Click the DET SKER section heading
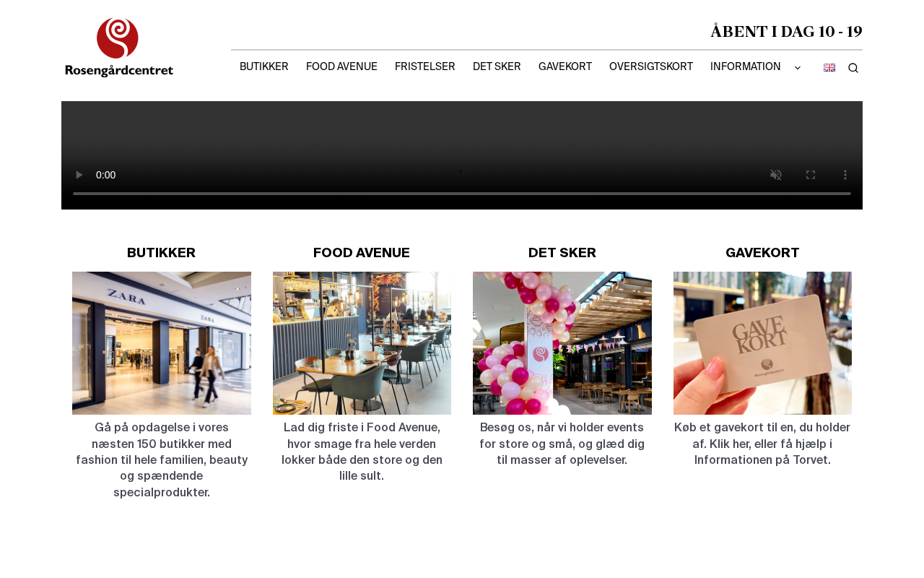The width and height of the screenshot is (924, 578). pyautogui.click(x=562, y=253)
